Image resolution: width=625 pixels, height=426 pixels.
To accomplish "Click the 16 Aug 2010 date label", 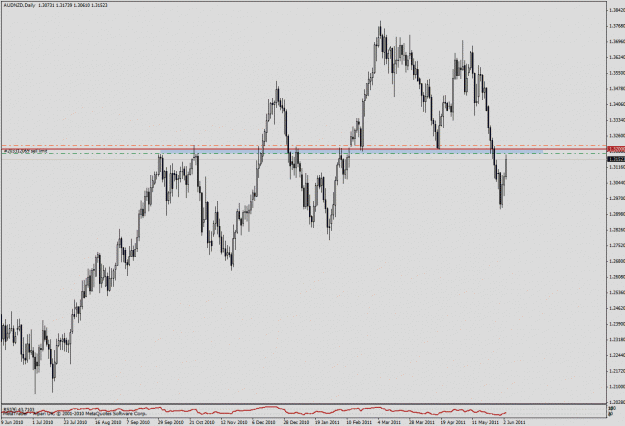I will point(106,422).
